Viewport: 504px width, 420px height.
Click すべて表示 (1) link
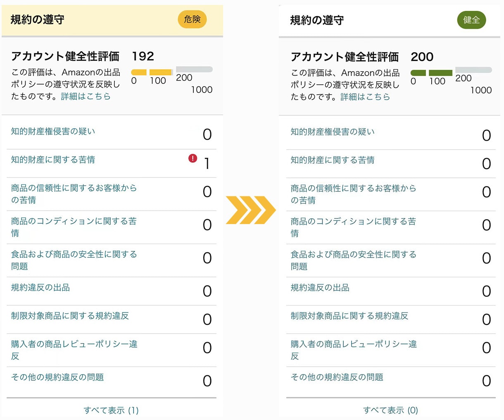click(x=111, y=410)
